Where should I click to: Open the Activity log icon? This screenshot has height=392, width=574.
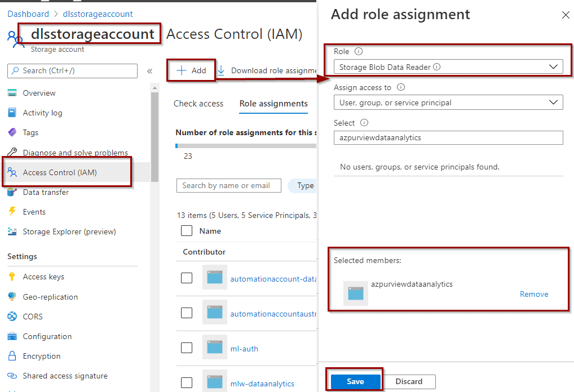pyautogui.click(x=12, y=113)
